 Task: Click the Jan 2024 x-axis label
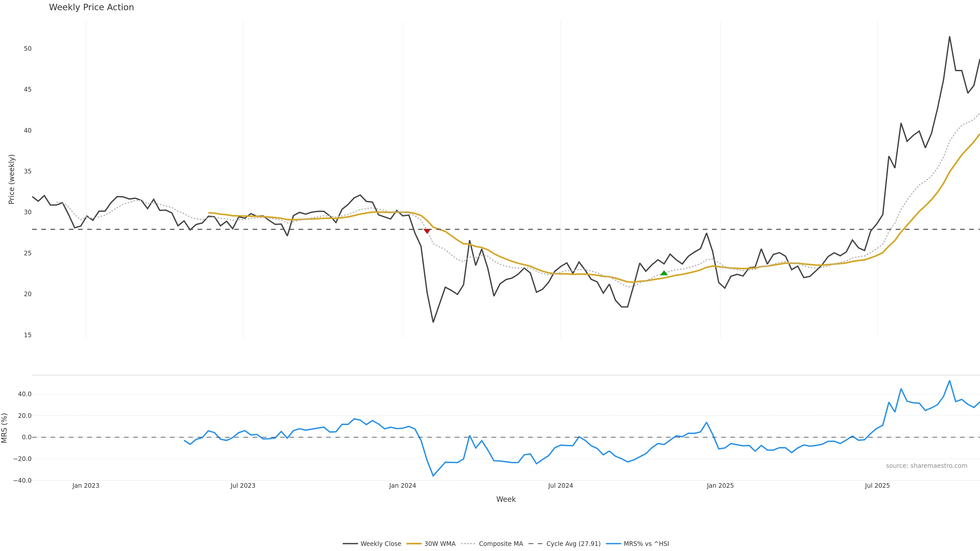(x=402, y=486)
